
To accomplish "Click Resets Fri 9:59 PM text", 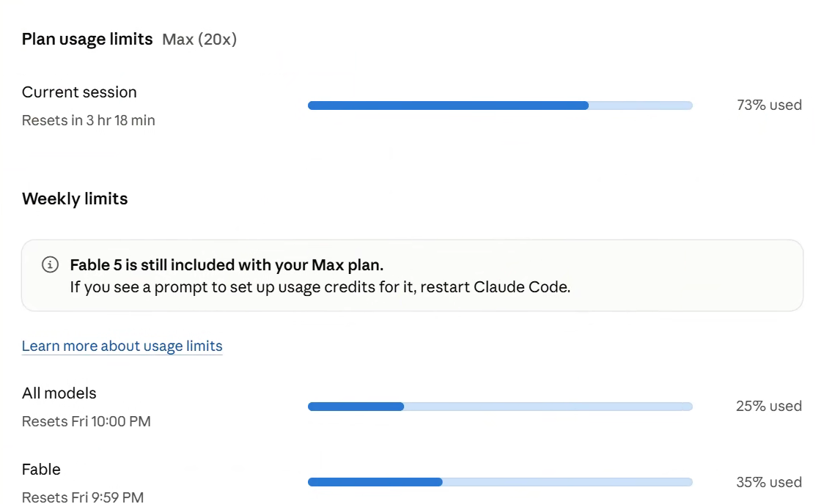I will click(x=83, y=497).
